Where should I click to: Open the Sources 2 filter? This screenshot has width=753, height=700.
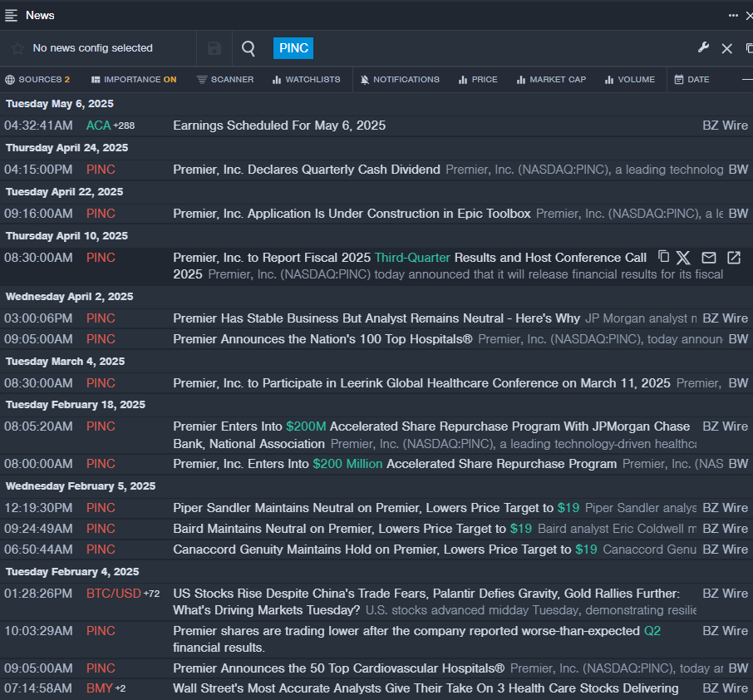37,79
